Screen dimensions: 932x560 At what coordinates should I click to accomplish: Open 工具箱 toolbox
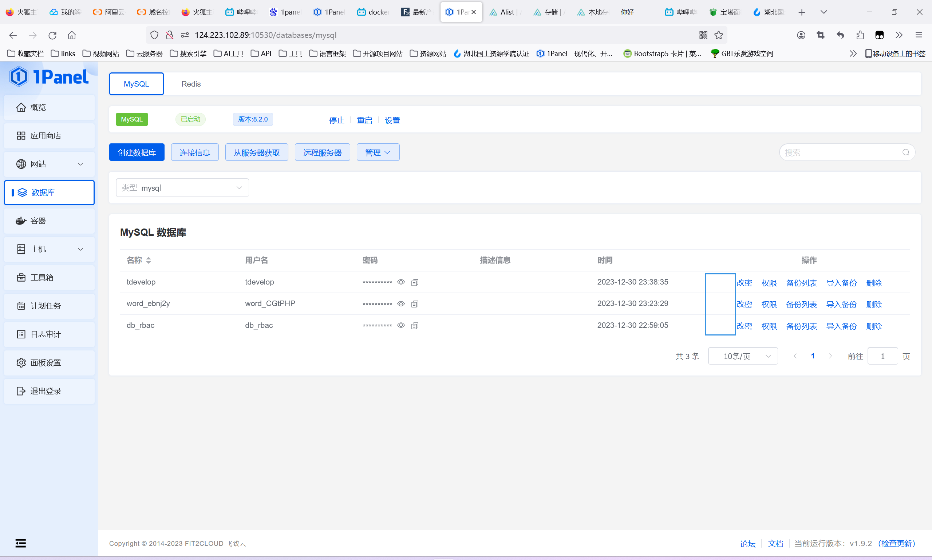(x=49, y=278)
